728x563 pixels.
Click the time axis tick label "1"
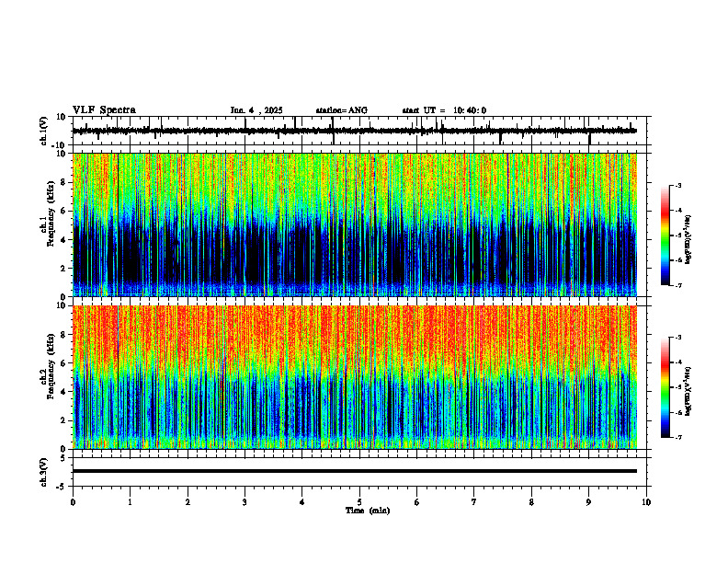(x=131, y=502)
